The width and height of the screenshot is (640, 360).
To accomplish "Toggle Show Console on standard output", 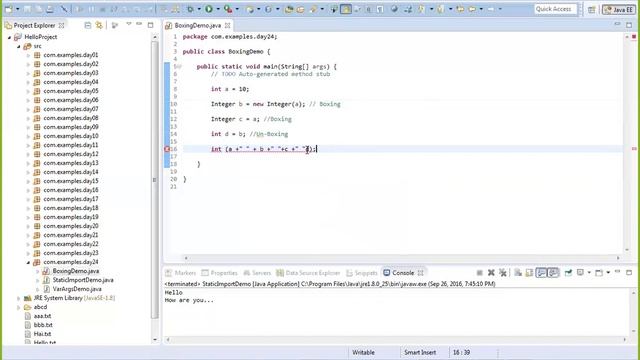I will 542,273.
